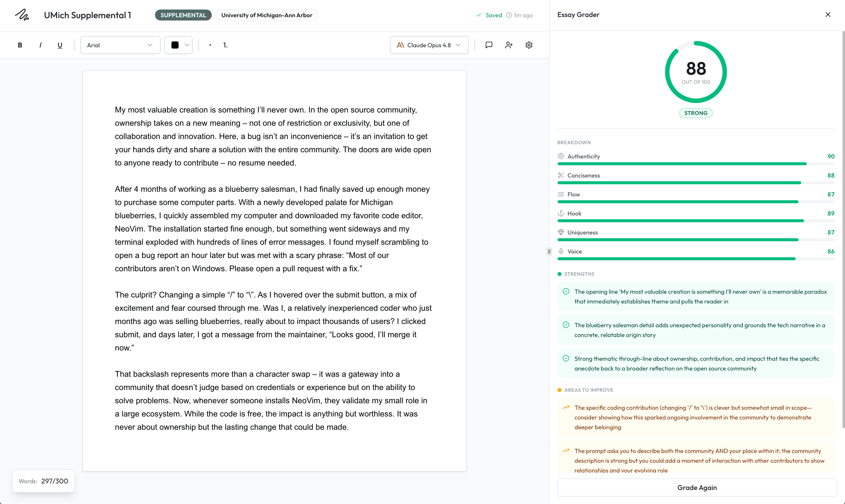Open the settings gear
The width and height of the screenshot is (845, 504).
coord(529,45)
